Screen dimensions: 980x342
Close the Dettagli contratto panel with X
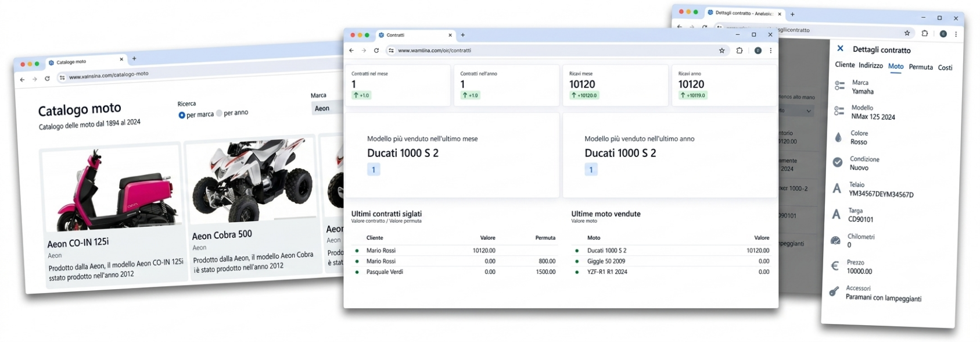coord(840,48)
